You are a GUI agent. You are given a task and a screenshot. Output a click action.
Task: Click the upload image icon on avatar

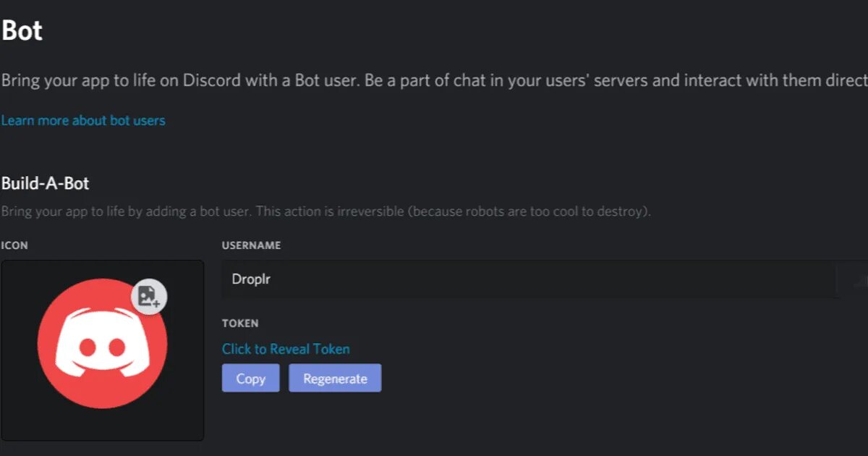pyautogui.click(x=149, y=297)
